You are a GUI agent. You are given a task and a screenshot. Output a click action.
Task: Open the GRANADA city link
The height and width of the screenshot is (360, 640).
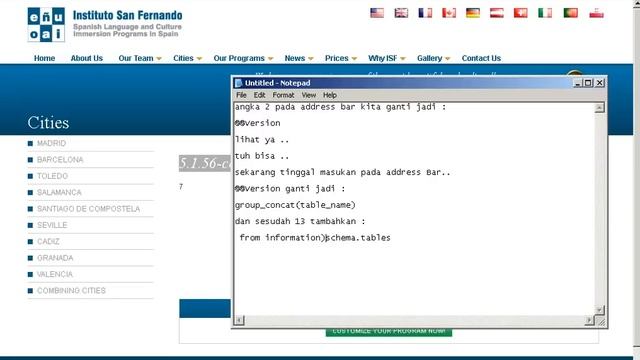pos(55,258)
